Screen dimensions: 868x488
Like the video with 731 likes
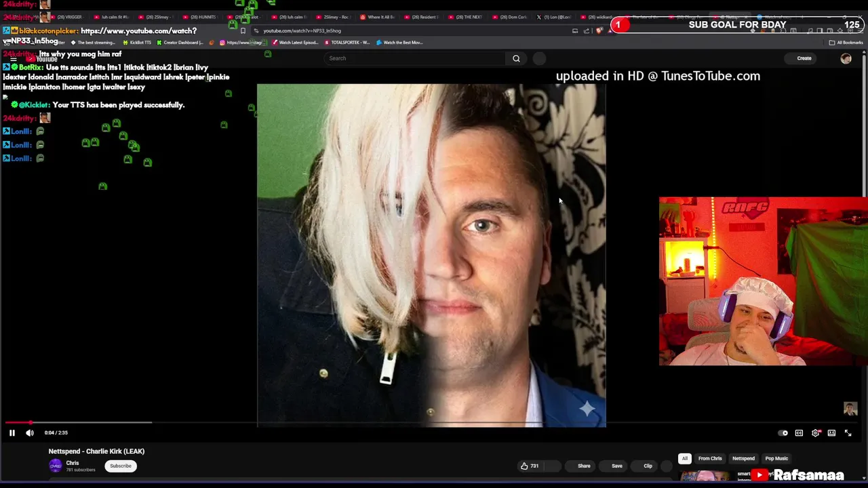[530, 466]
